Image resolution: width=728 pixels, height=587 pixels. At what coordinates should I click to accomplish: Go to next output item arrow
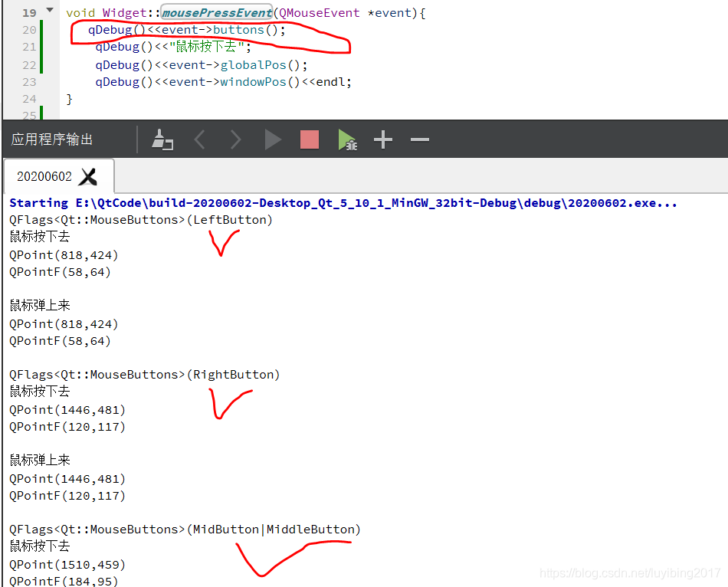click(x=236, y=139)
